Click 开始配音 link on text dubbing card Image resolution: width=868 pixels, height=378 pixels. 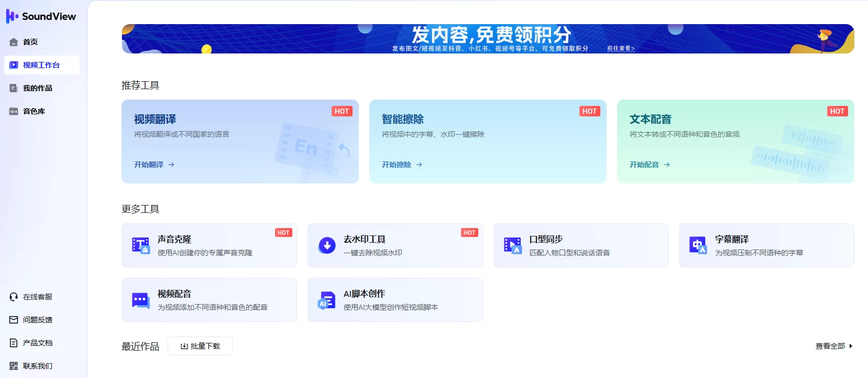(x=650, y=165)
